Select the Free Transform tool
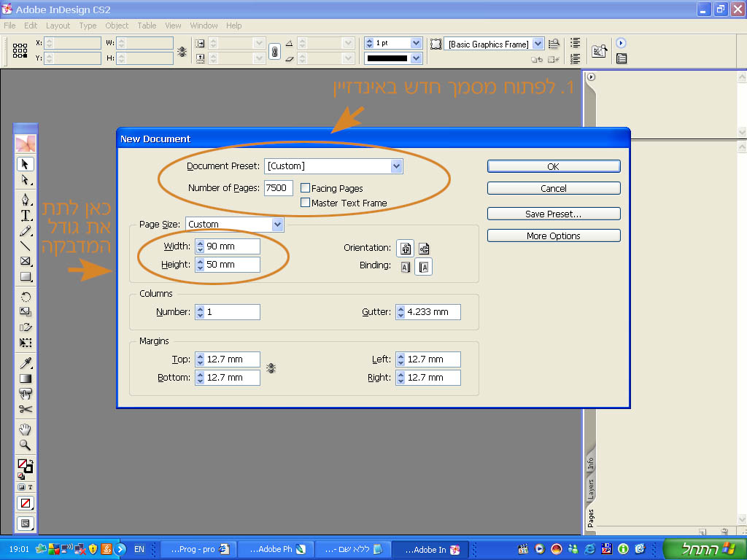 click(x=26, y=343)
